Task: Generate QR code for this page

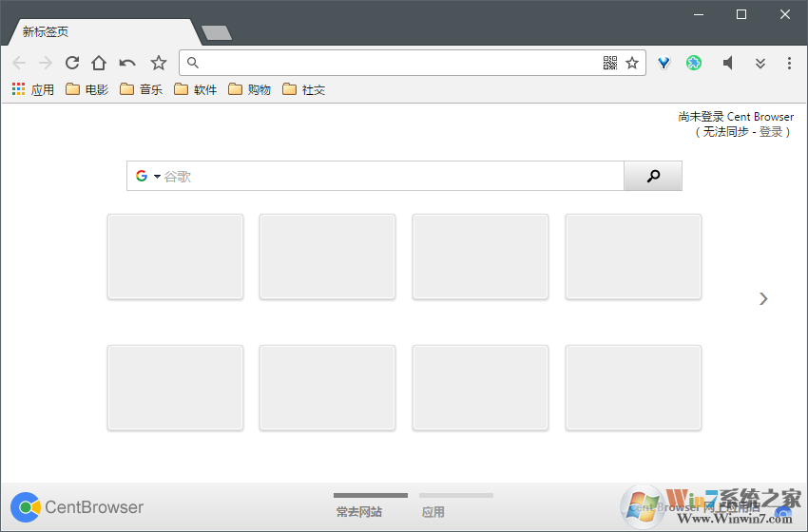Action: pyautogui.click(x=610, y=63)
